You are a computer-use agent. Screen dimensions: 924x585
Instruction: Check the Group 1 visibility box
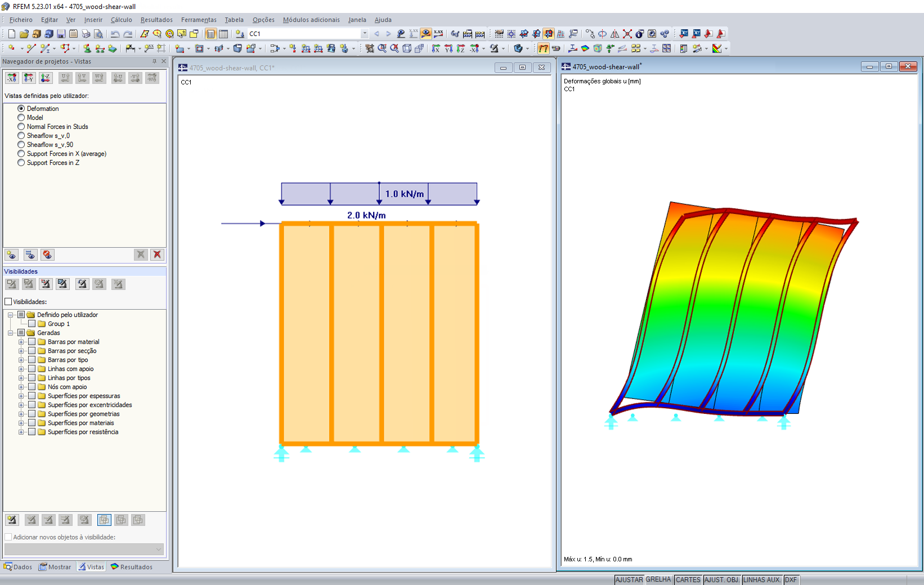32,324
